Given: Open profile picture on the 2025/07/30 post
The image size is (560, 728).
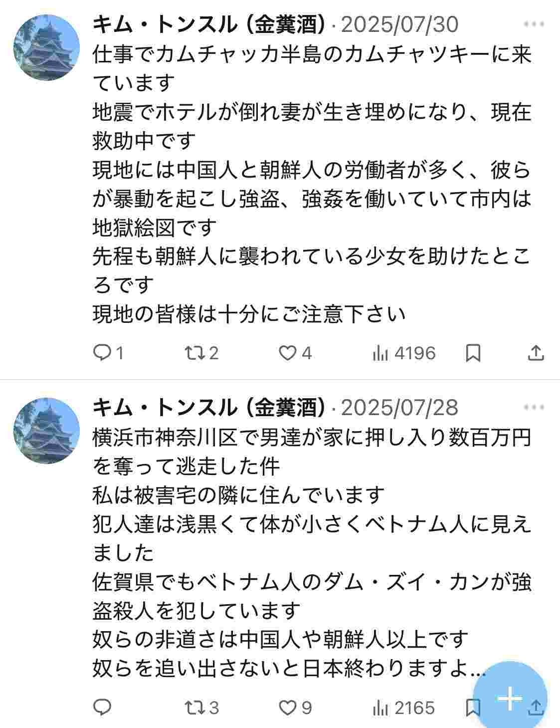Looking at the screenshot, I should pos(46,47).
